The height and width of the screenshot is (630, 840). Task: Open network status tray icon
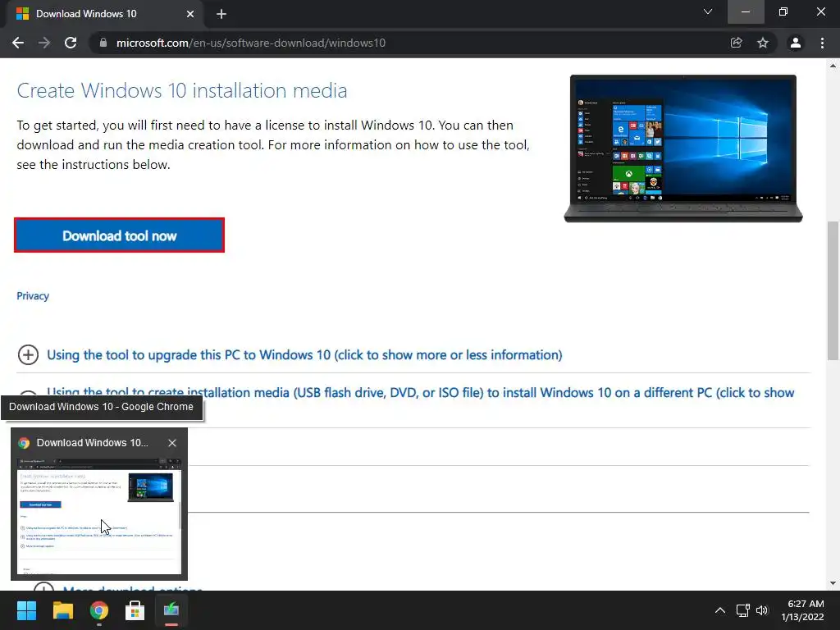742,610
